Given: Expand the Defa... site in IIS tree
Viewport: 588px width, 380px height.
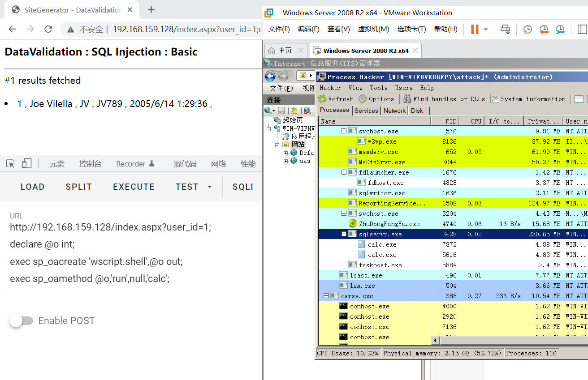Looking at the screenshot, I should pos(286,153).
